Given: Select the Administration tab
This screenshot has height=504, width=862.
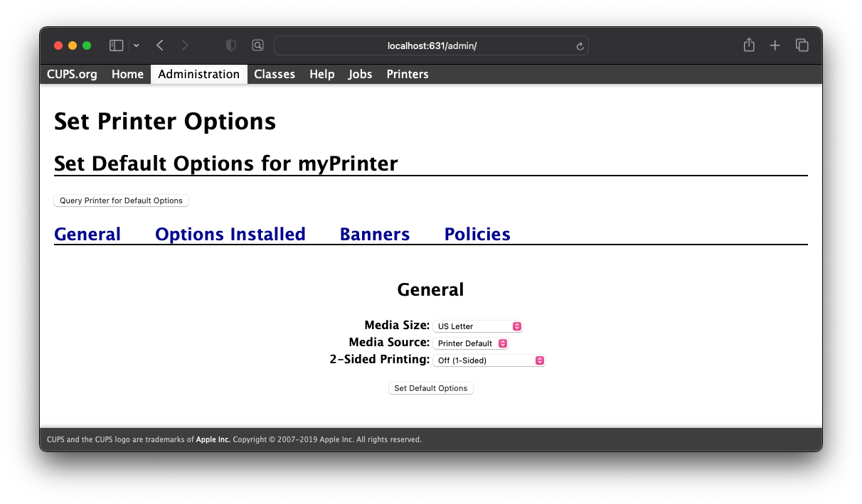Looking at the screenshot, I should (199, 74).
